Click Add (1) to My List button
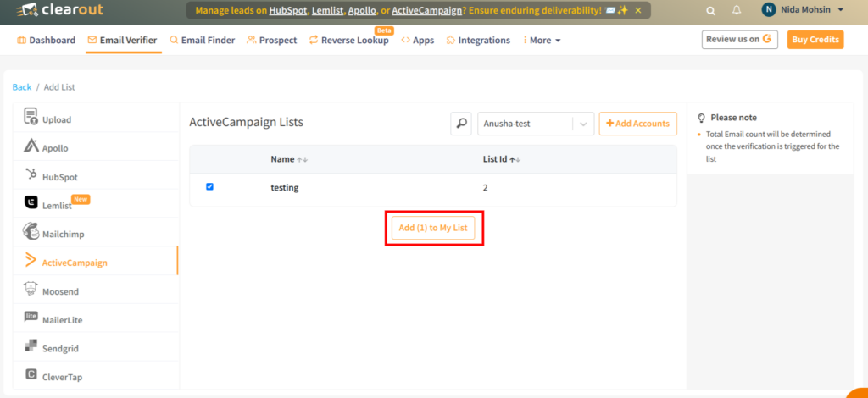The image size is (868, 398). [433, 228]
